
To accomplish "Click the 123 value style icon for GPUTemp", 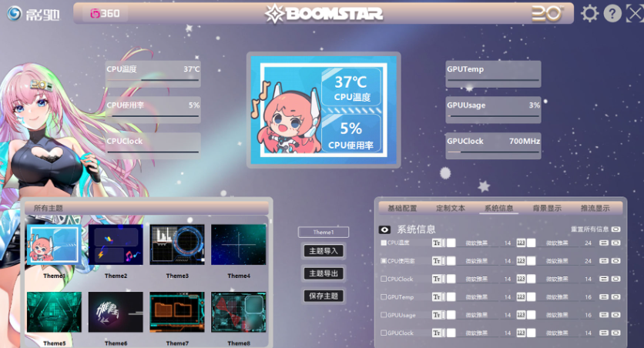I will pos(521,297).
